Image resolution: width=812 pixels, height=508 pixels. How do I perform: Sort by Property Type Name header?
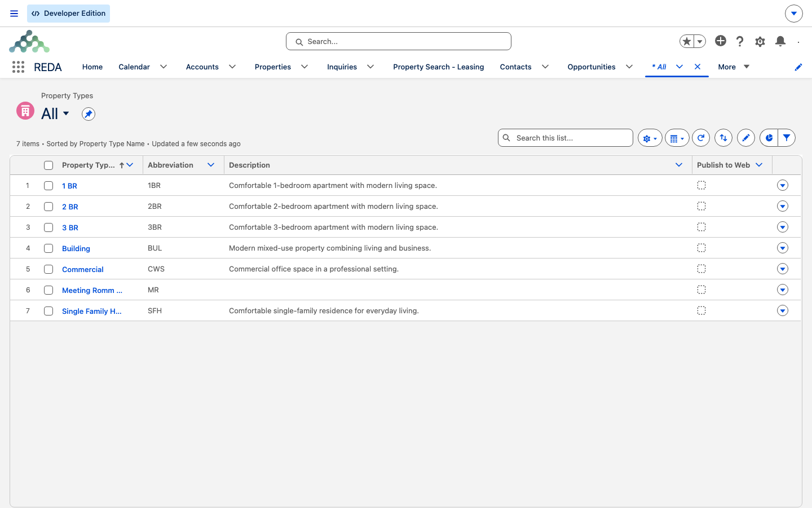pos(89,165)
